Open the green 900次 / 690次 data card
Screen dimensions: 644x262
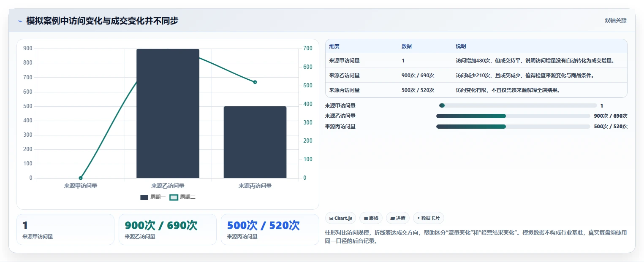[x=168, y=230]
